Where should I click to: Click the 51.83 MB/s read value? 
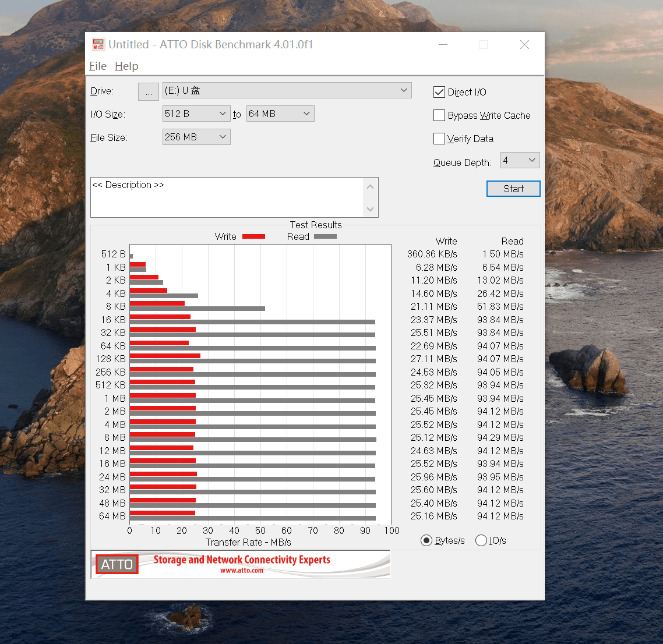pyautogui.click(x=500, y=306)
